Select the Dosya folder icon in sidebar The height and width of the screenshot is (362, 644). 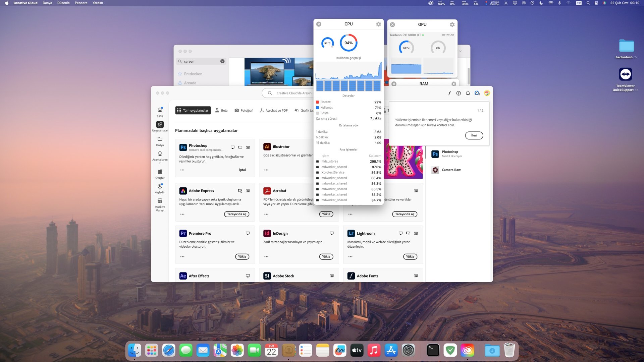point(160,139)
